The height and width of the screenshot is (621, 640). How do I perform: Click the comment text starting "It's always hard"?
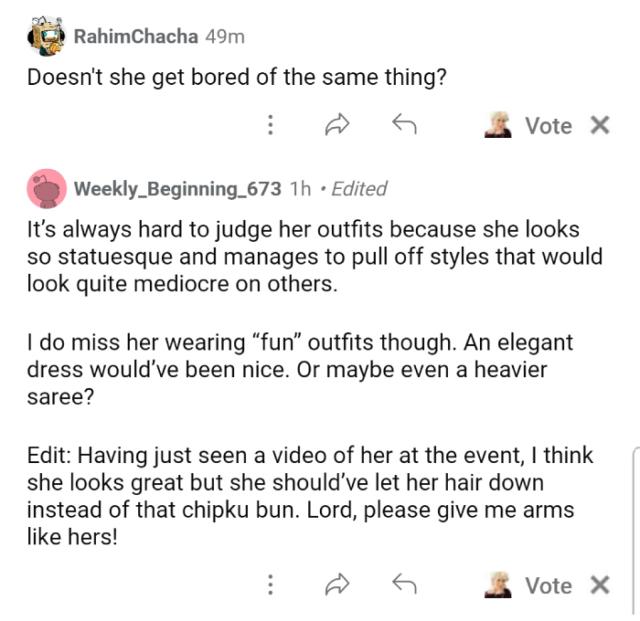pos(300,256)
